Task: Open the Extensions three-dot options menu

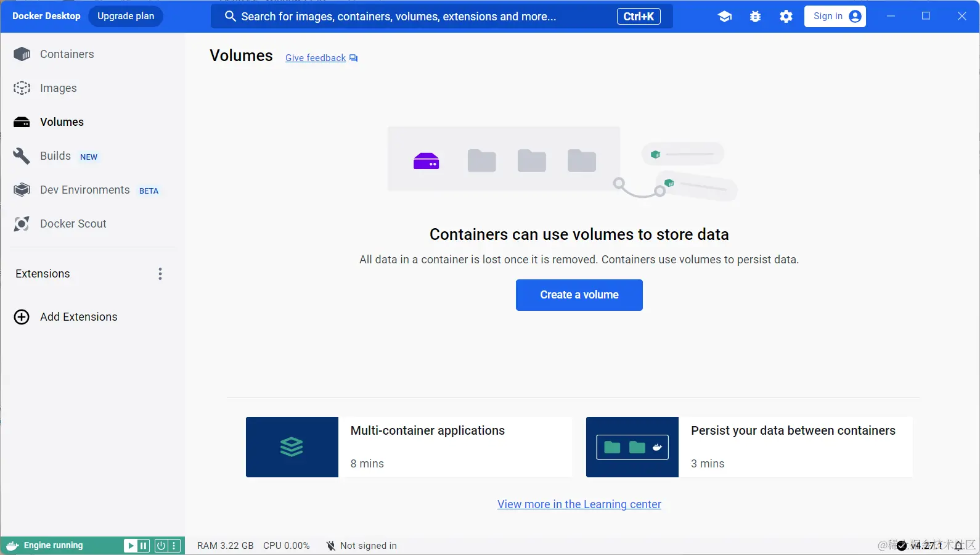Action: click(x=160, y=274)
